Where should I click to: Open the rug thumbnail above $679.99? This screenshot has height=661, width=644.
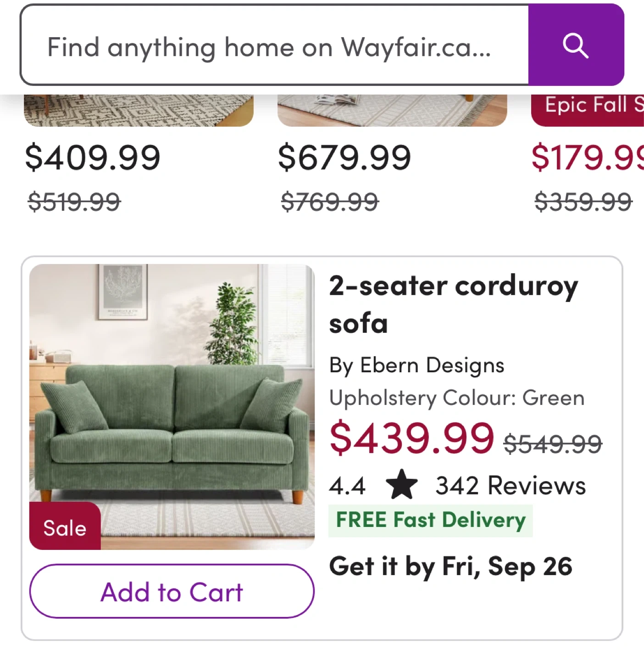pyautogui.click(x=392, y=110)
